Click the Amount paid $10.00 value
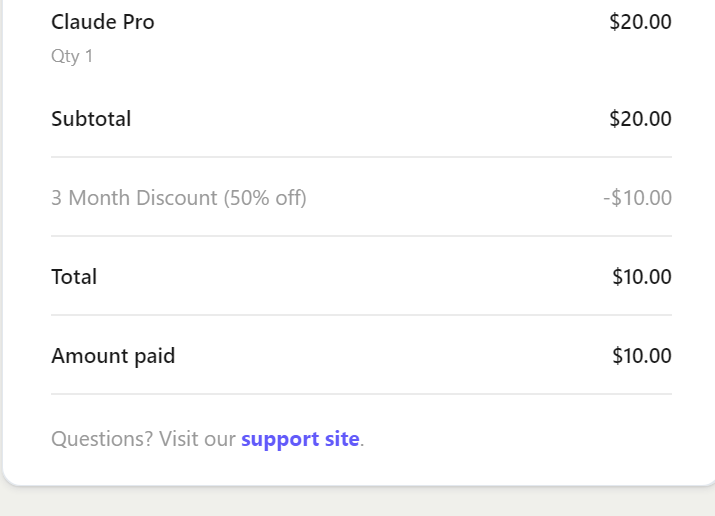 [642, 356]
